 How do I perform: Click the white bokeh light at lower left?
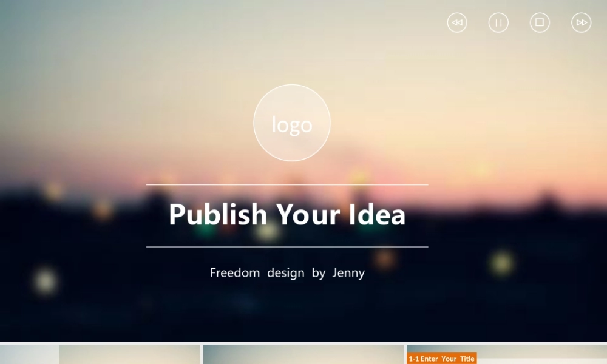[x=46, y=281]
